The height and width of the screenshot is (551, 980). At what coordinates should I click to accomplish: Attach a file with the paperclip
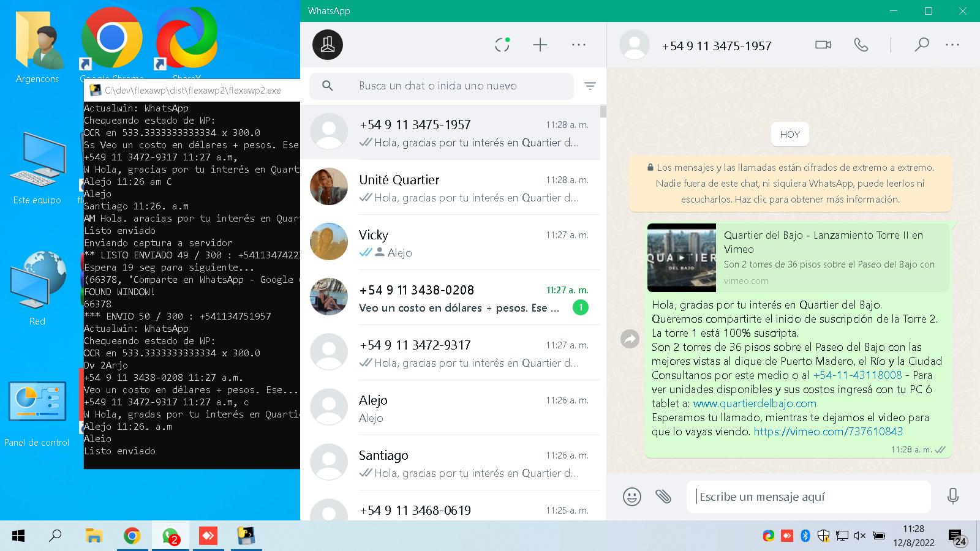coord(663,497)
